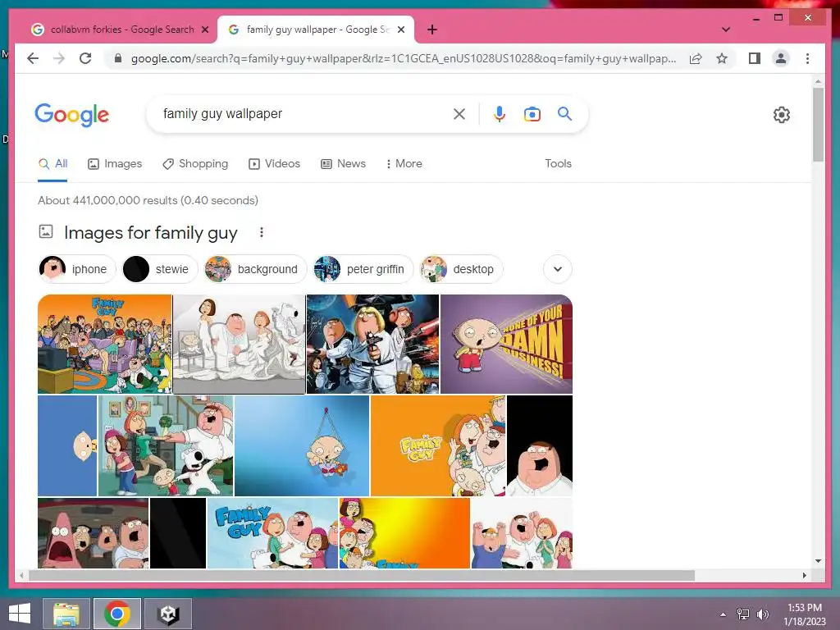
Task: Open couch crowd Family Guy thumbnail
Action: point(104,344)
